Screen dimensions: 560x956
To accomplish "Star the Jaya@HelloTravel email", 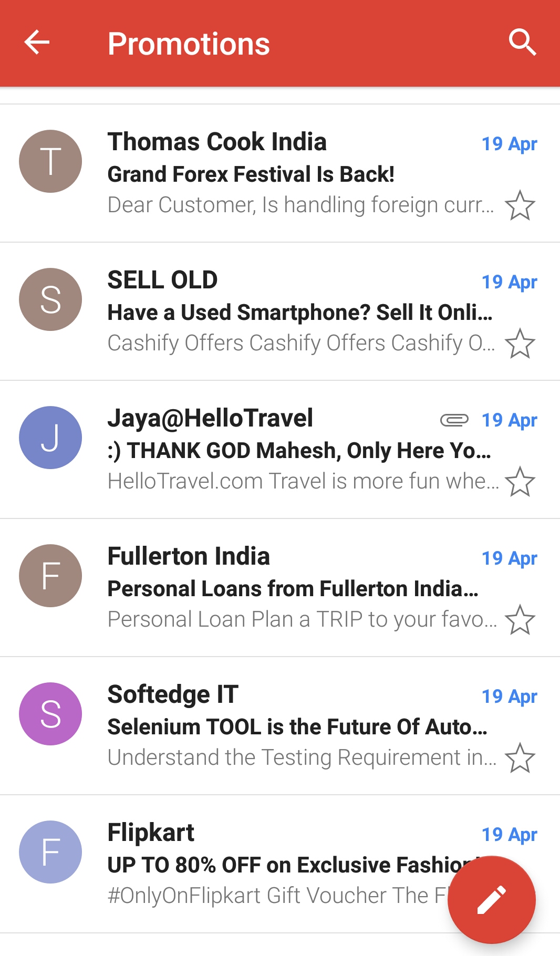I will (x=520, y=482).
